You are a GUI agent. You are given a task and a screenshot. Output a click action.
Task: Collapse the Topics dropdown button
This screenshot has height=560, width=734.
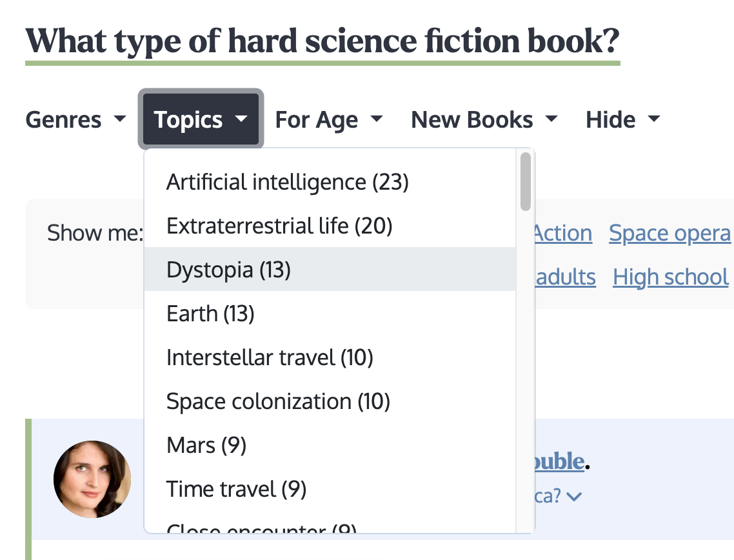201,119
